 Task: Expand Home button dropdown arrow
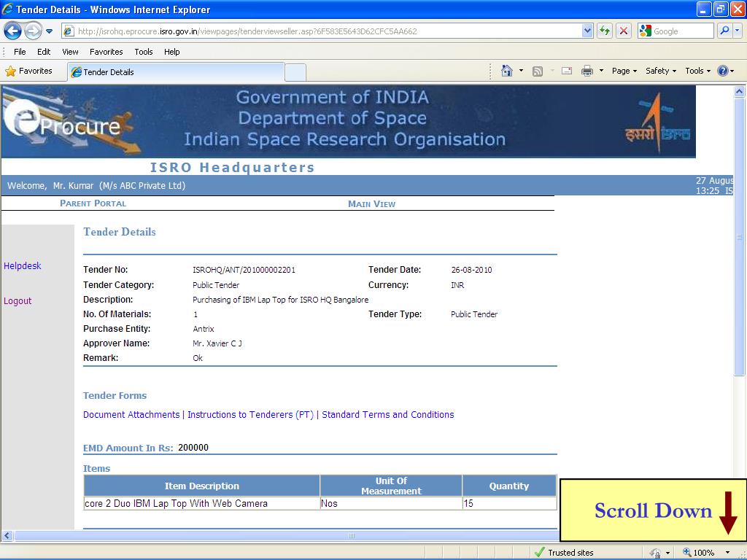pyautogui.click(x=521, y=71)
